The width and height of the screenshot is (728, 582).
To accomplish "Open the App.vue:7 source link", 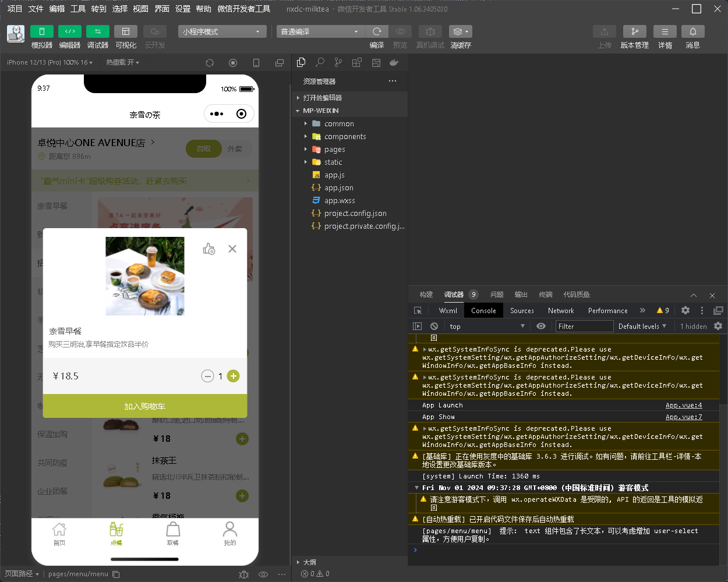I will [684, 417].
